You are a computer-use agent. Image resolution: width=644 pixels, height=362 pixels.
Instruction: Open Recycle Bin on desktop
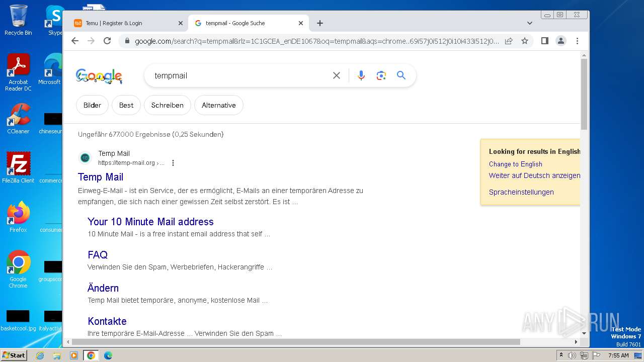(18, 20)
